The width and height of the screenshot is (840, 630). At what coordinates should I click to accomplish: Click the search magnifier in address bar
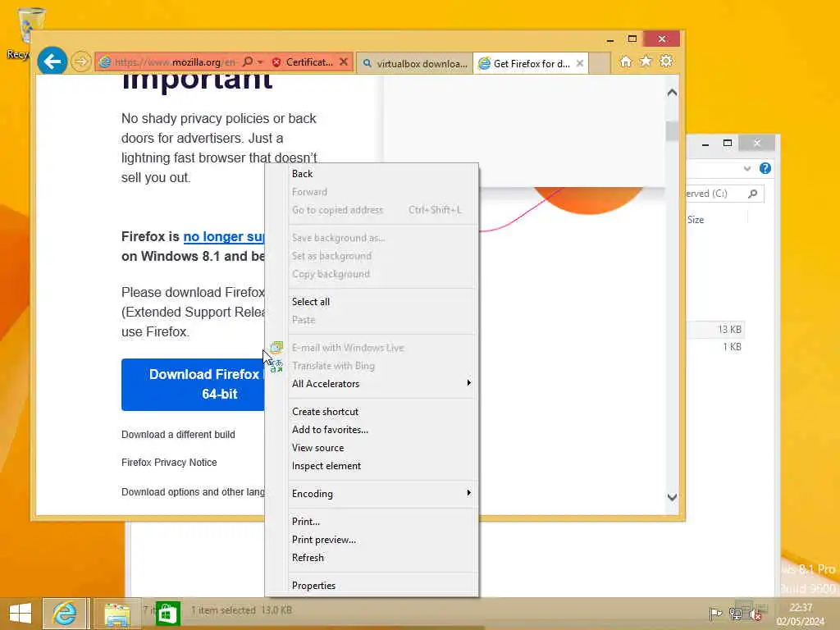tap(248, 62)
